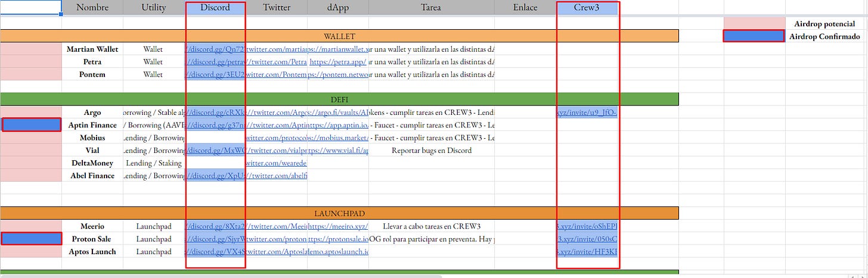Select the LAUNCHPAD section banner row
This screenshot has width=868, height=278.
click(339, 213)
